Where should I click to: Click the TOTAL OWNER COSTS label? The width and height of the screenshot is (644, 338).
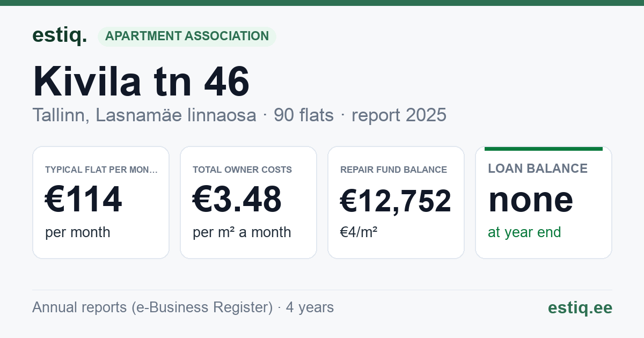tap(242, 170)
